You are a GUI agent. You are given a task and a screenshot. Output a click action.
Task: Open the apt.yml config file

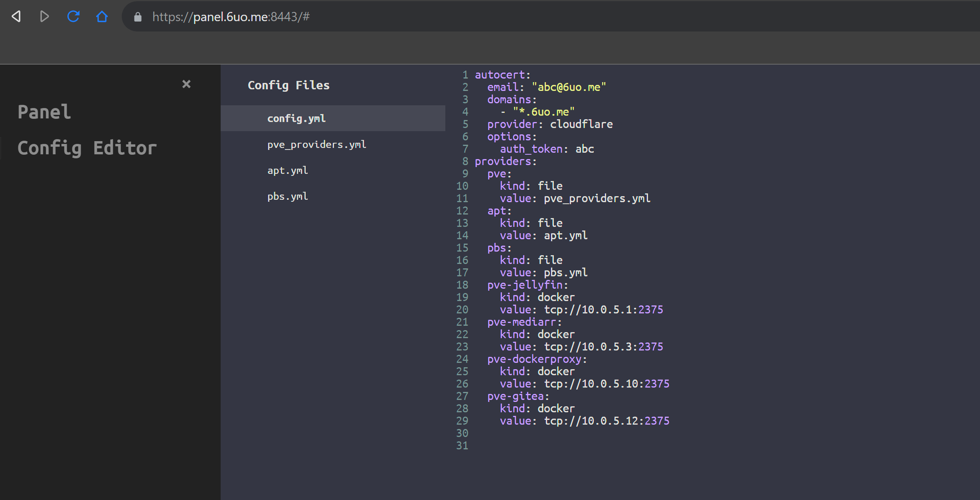click(x=287, y=170)
